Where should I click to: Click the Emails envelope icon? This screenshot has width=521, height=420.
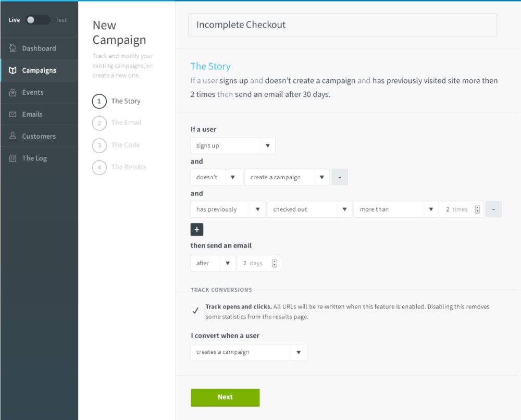(13, 114)
